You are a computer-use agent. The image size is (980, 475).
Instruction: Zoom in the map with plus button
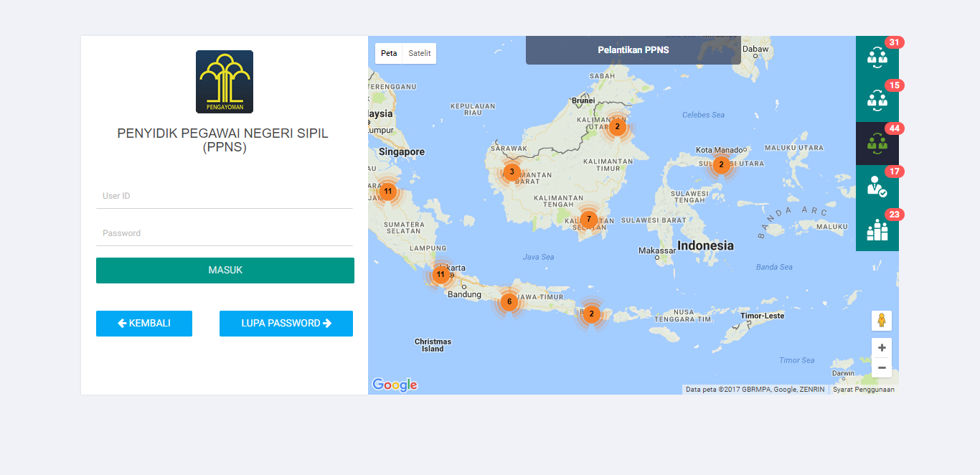(x=882, y=348)
